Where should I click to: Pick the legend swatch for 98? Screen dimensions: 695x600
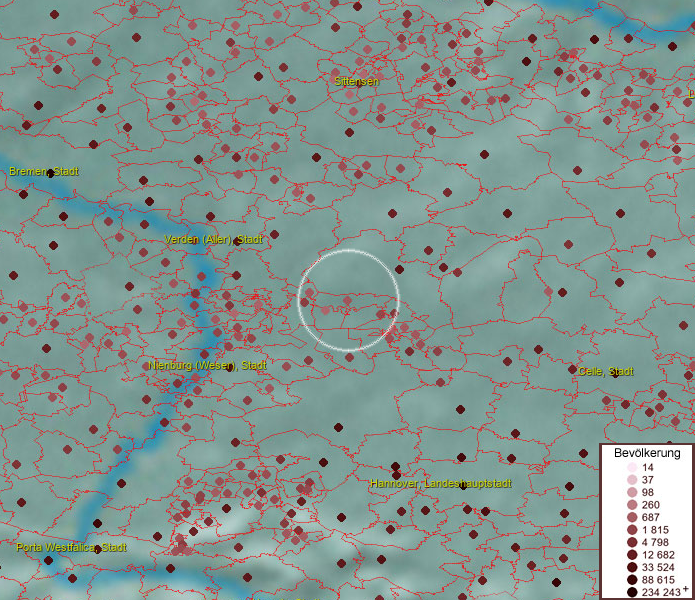632,492
